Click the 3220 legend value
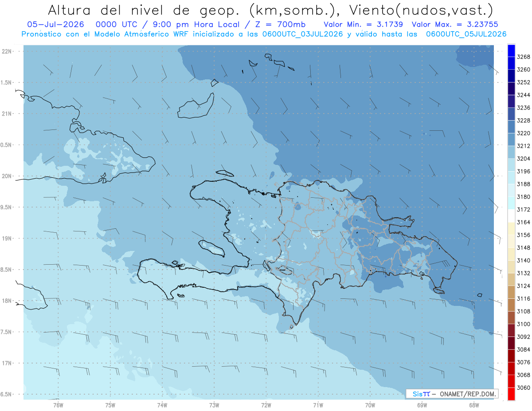 [x=523, y=133]
